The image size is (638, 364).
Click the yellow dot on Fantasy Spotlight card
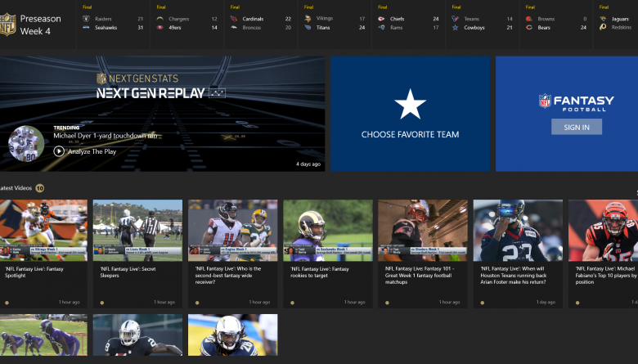[x=7, y=303]
